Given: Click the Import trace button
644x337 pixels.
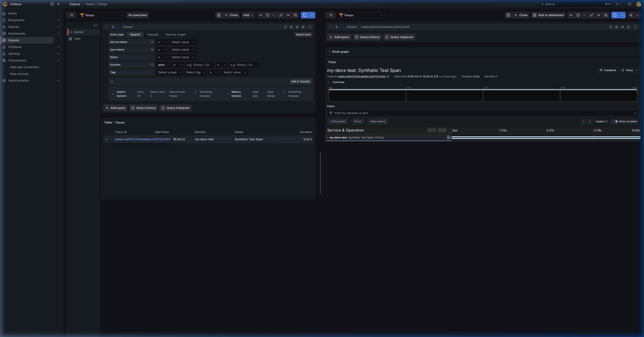Looking at the screenshot, I should point(303,35).
